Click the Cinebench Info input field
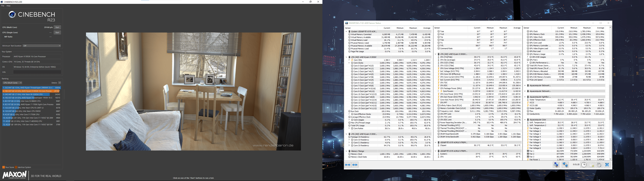The width and height of the screenshot is (644, 181). pos(37,72)
